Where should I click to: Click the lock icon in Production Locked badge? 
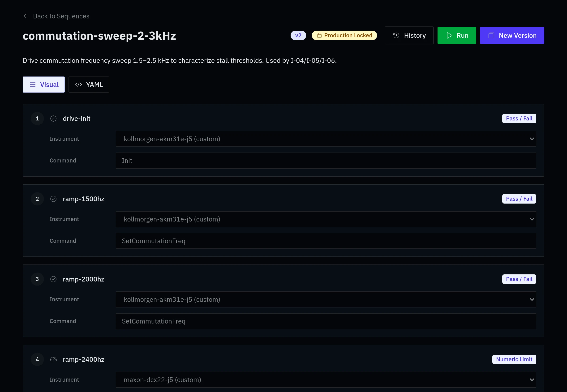click(319, 35)
